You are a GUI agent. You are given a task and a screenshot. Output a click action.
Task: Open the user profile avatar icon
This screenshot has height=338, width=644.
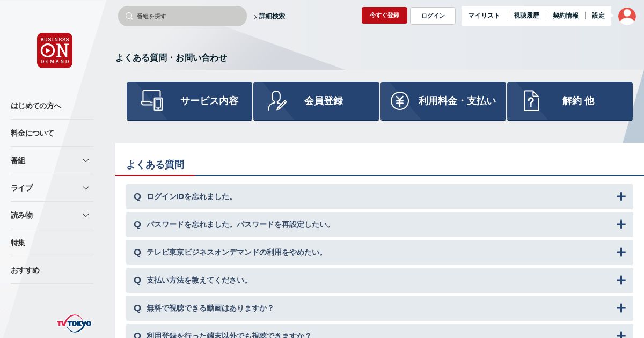(627, 16)
